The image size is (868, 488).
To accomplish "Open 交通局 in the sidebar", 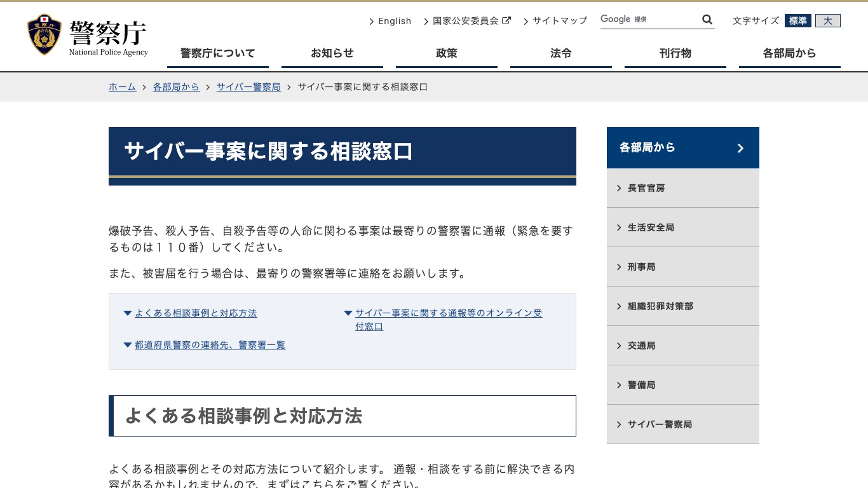I will tap(683, 346).
